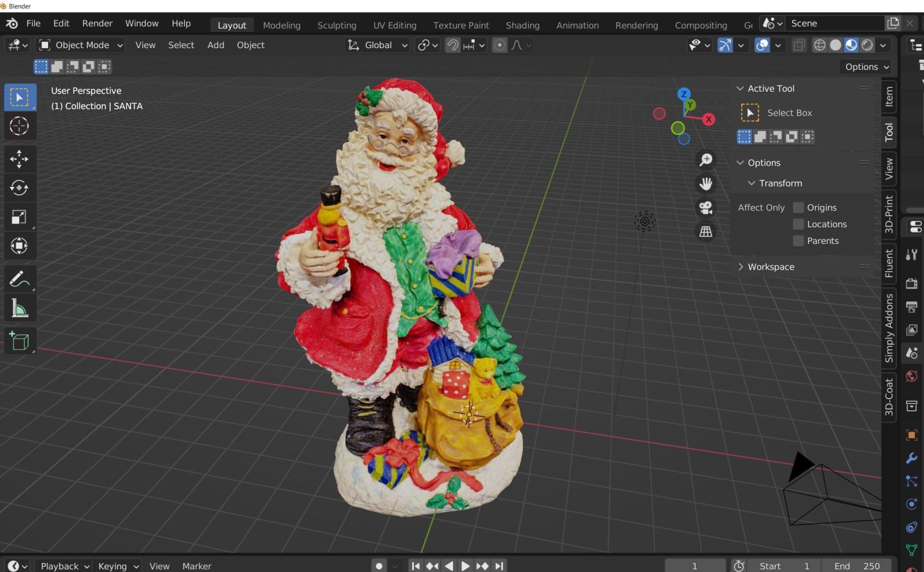Image resolution: width=924 pixels, height=572 pixels.
Task: Activate the Move tool
Action: coord(19,159)
